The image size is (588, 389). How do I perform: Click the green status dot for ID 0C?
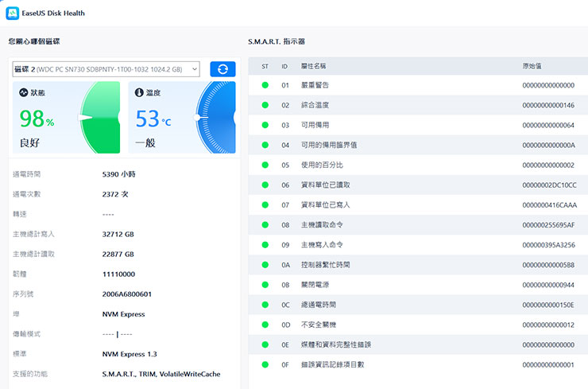pyautogui.click(x=265, y=305)
